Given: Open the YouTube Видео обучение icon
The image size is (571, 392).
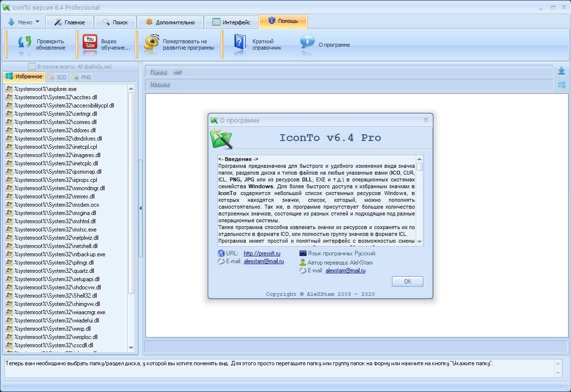Looking at the screenshot, I should click(x=89, y=42).
